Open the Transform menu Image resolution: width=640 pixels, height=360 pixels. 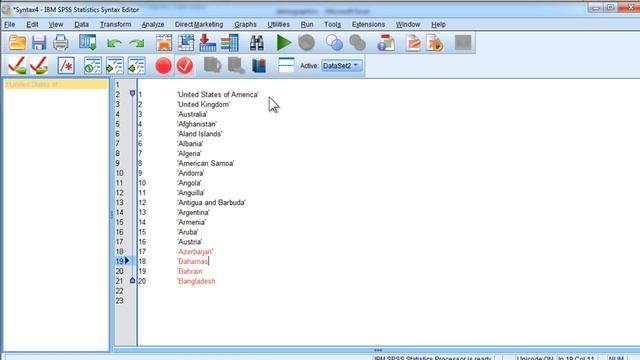point(116,24)
